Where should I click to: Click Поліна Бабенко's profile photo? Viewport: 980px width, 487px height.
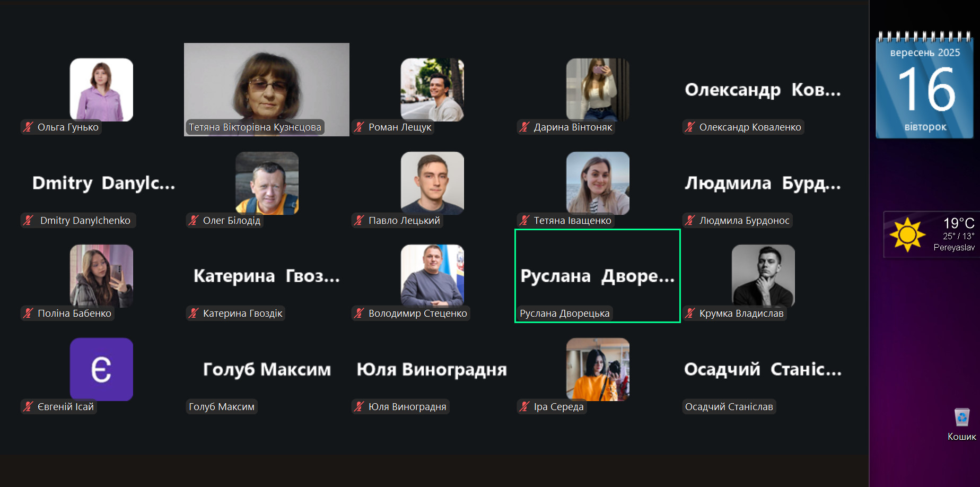(x=101, y=276)
